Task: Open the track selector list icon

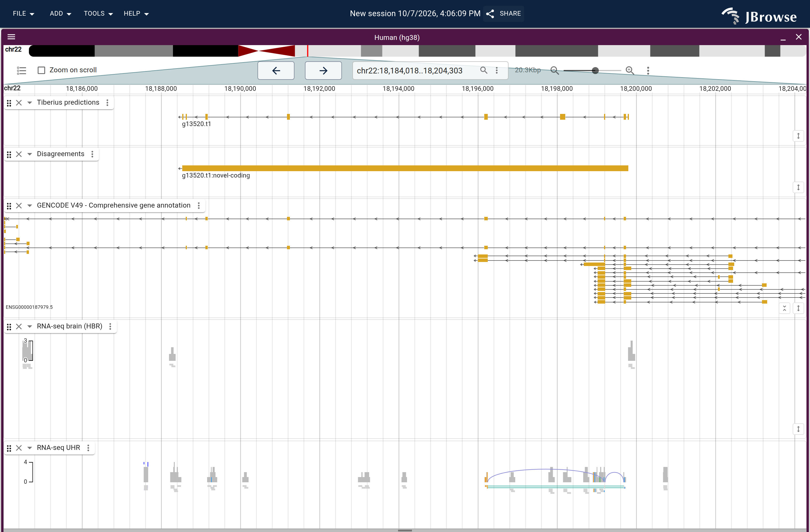Action: click(x=21, y=71)
